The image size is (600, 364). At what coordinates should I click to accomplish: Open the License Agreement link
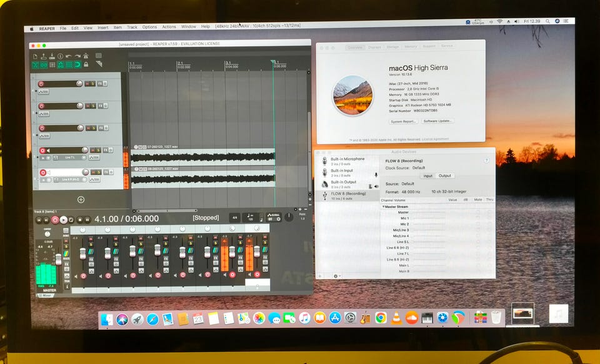point(436,139)
